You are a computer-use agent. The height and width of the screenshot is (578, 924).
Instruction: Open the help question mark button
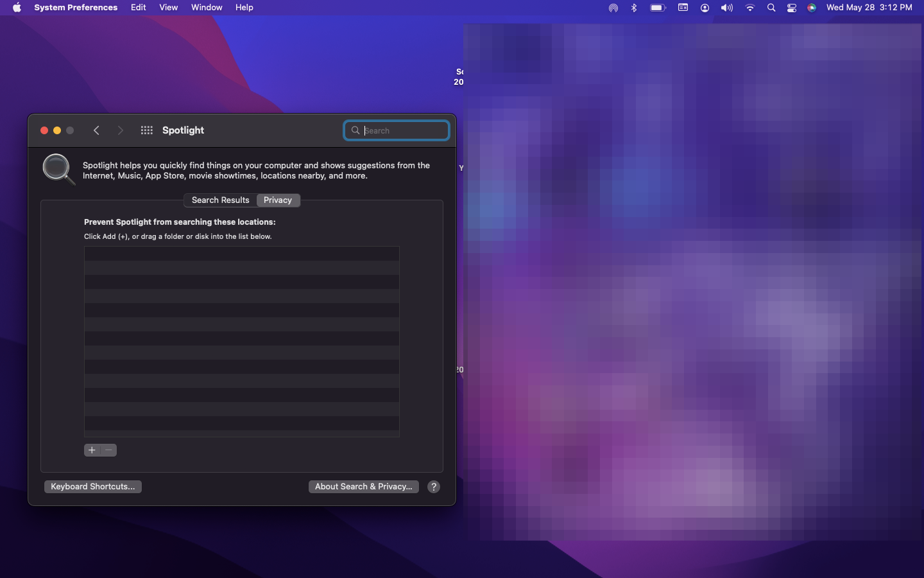[x=434, y=487]
